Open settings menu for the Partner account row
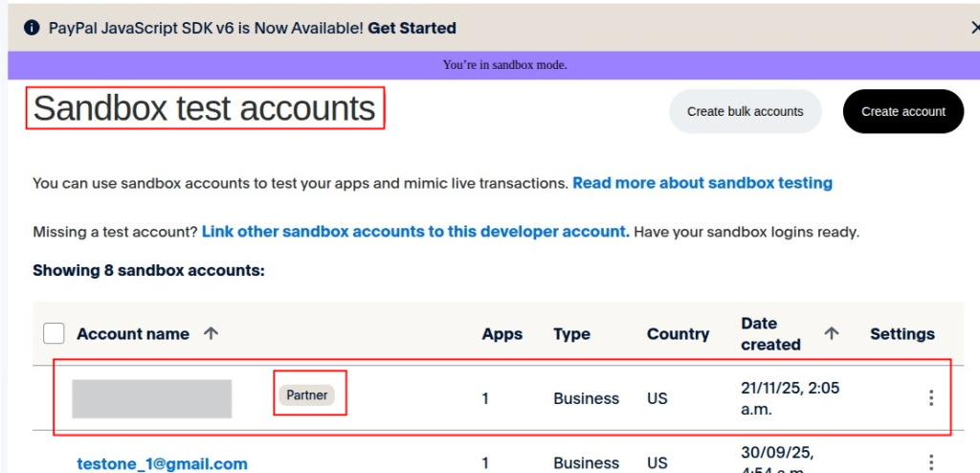 [x=931, y=398]
